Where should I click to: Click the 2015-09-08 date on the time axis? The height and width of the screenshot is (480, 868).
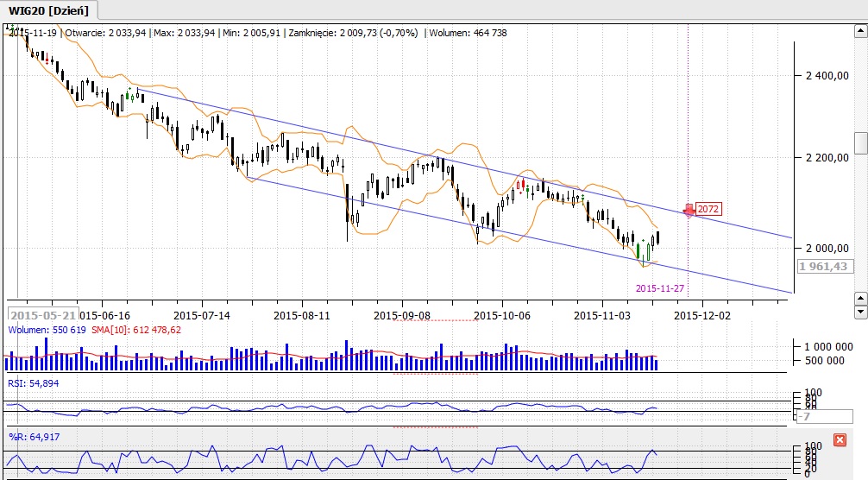tap(401, 315)
